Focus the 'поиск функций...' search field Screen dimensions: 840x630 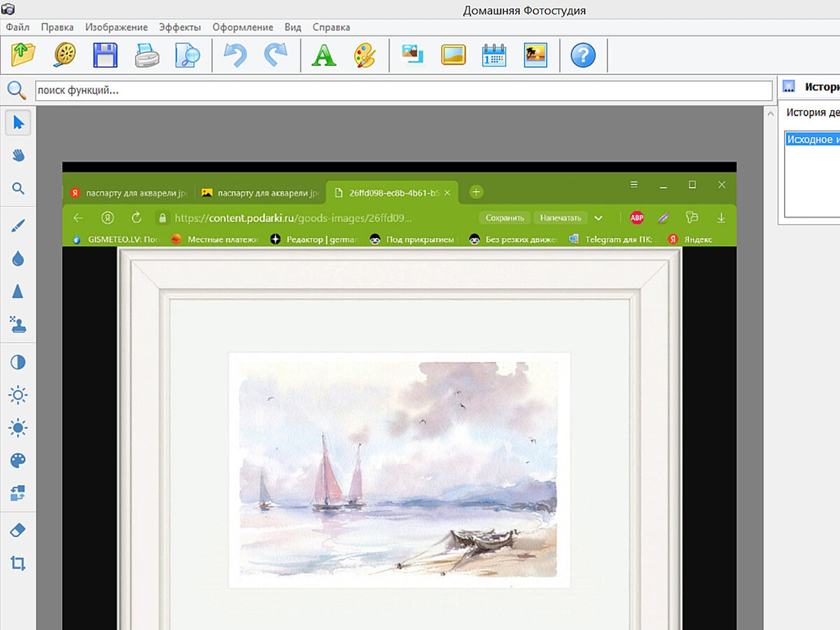404,91
